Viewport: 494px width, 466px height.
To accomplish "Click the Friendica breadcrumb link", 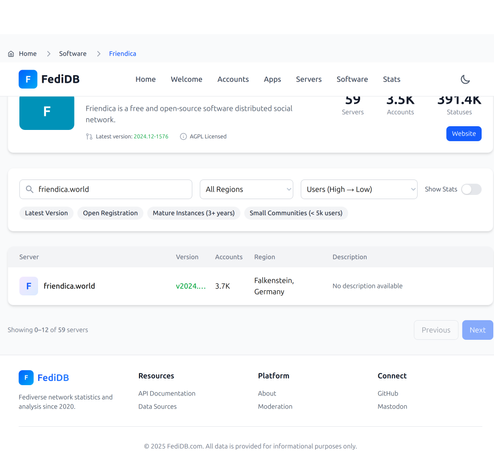I will pyautogui.click(x=123, y=54).
